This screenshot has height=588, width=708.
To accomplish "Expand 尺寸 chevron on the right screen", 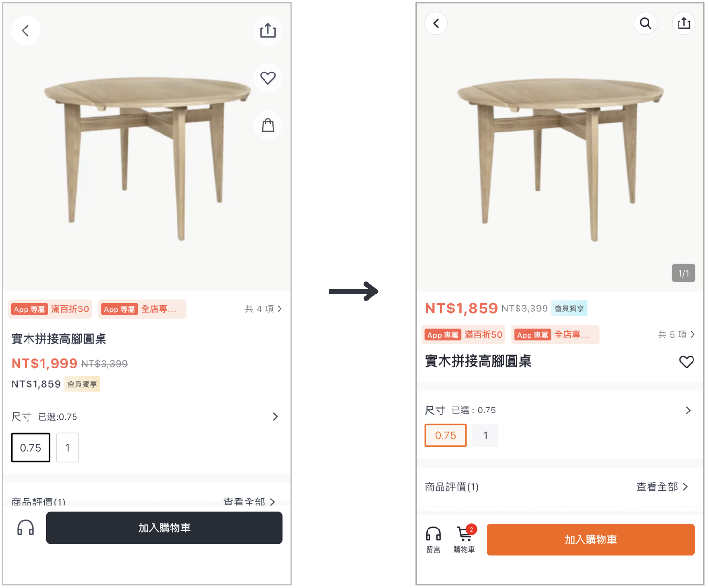I will 688,411.
